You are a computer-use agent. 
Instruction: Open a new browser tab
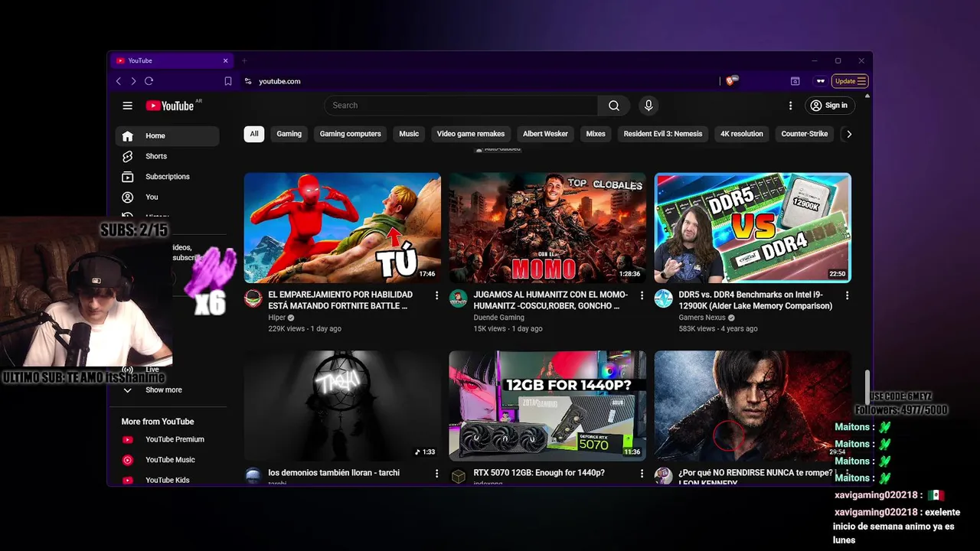point(244,60)
